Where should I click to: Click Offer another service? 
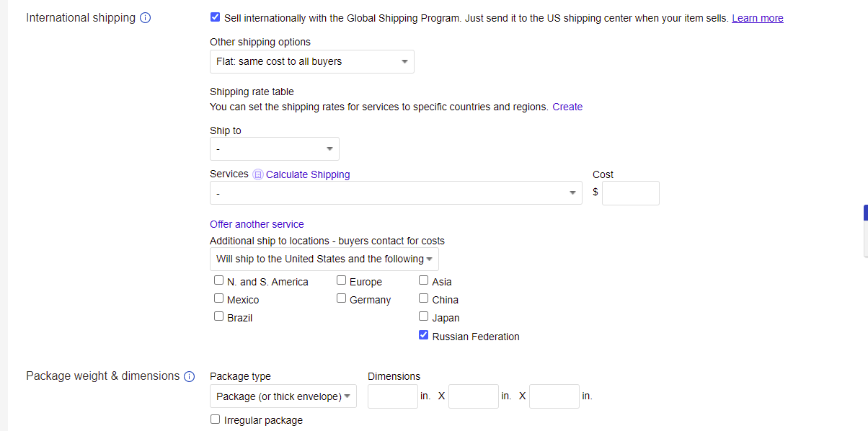pyautogui.click(x=257, y=224)
